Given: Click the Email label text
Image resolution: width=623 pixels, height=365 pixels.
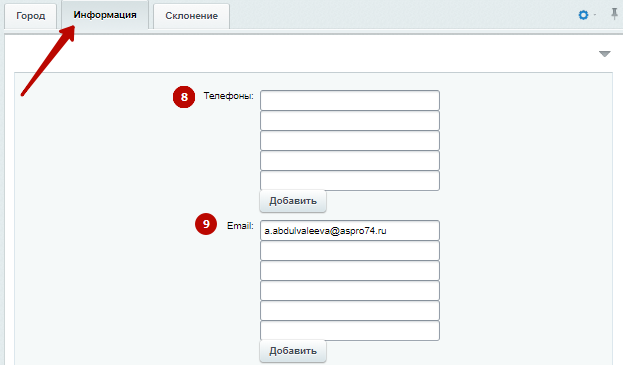Looking at the screenshot, I should click(240, 226).
